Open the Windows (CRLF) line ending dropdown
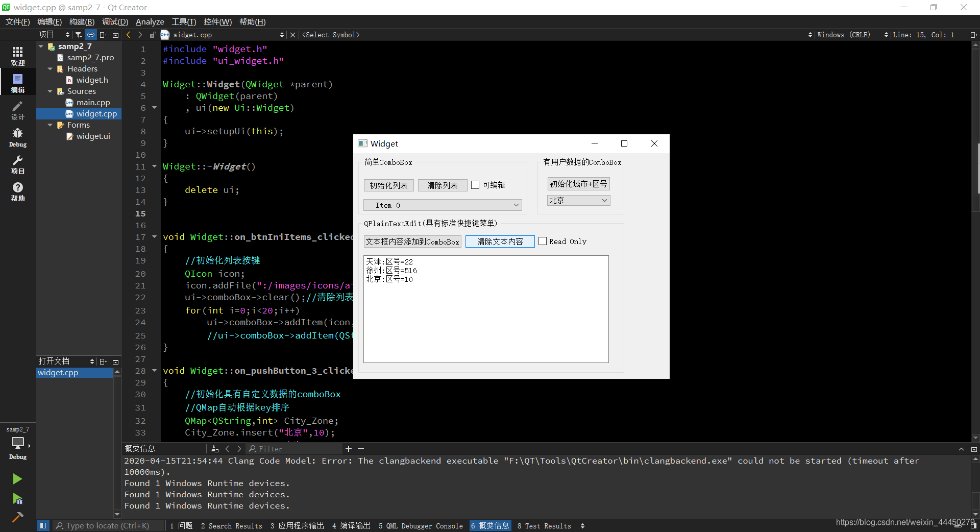This screenshot has height=532, width=980. click(853, 35)
